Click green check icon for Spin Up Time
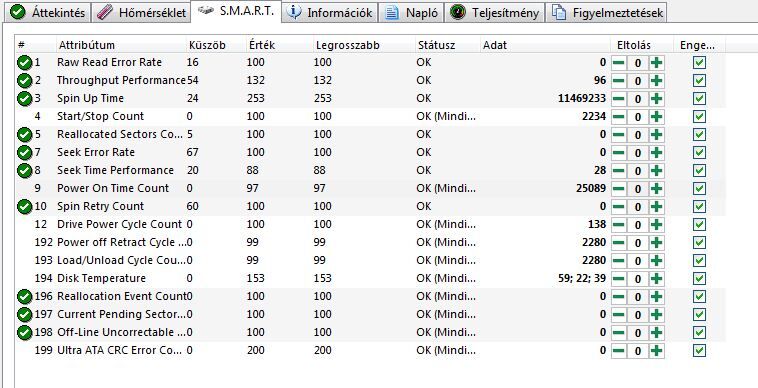Viewport: 758px width, 388px height. pyautogui.click(x=24, y=99)
